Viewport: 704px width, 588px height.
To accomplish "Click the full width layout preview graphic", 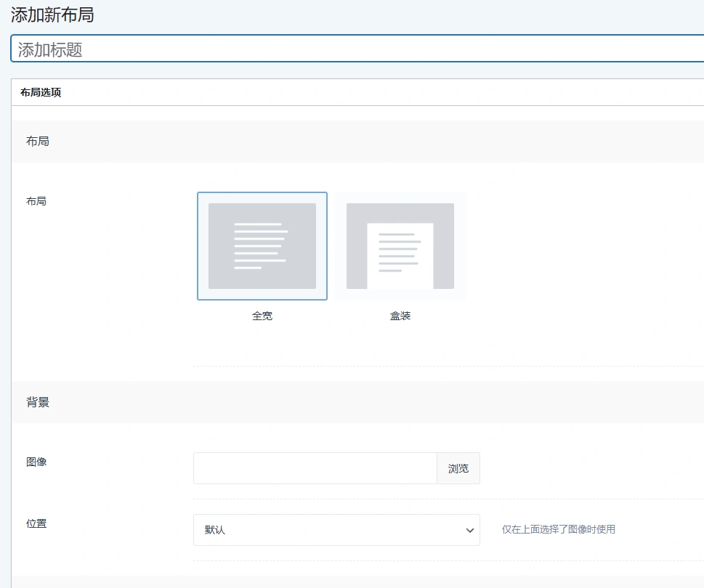I will pos(262,245).
